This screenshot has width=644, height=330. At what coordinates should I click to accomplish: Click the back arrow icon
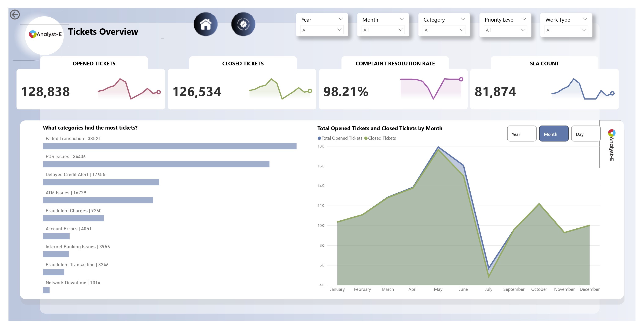15,15
